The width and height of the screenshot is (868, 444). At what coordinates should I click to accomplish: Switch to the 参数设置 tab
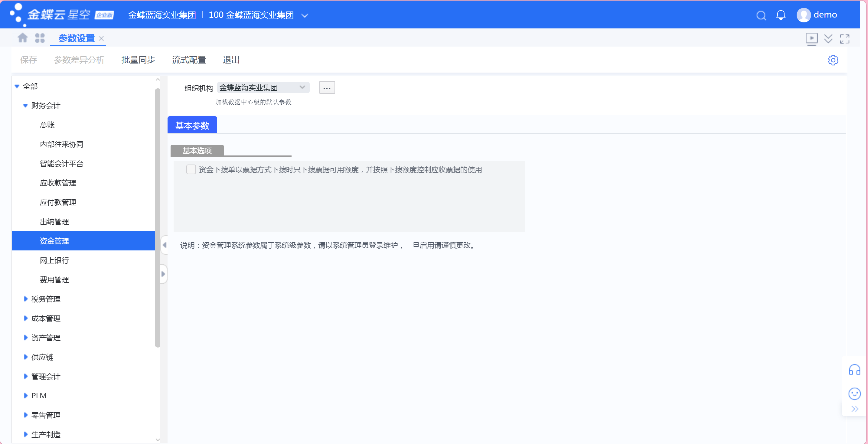pyautogui.click(x=77, y=38)
